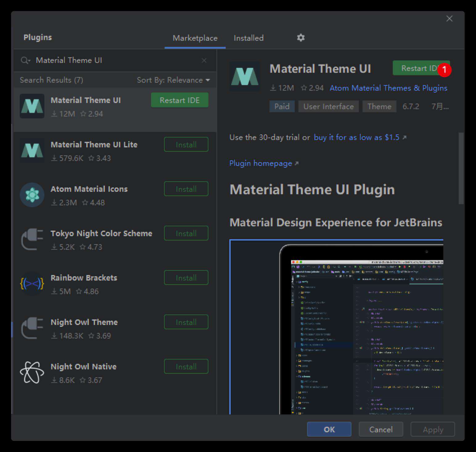Install Night Owl Theme

pyautogui.click(x=186, y=322)
